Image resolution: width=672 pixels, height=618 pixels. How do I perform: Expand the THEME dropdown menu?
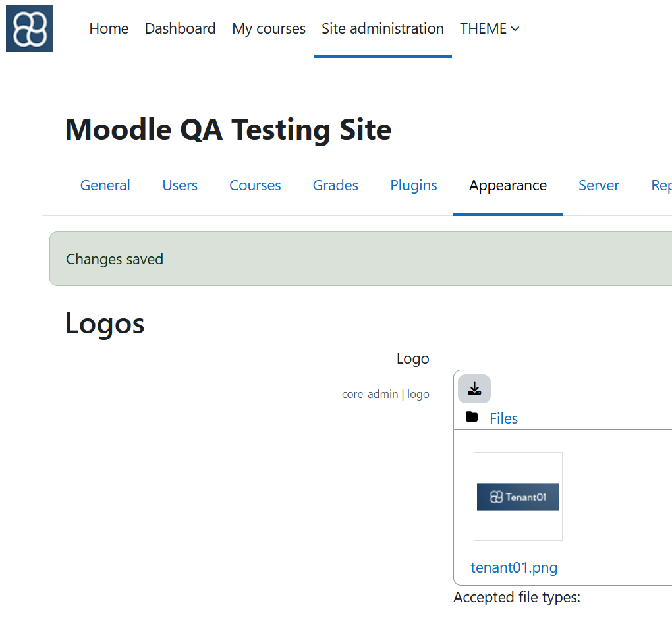click(x=490, y=29)
